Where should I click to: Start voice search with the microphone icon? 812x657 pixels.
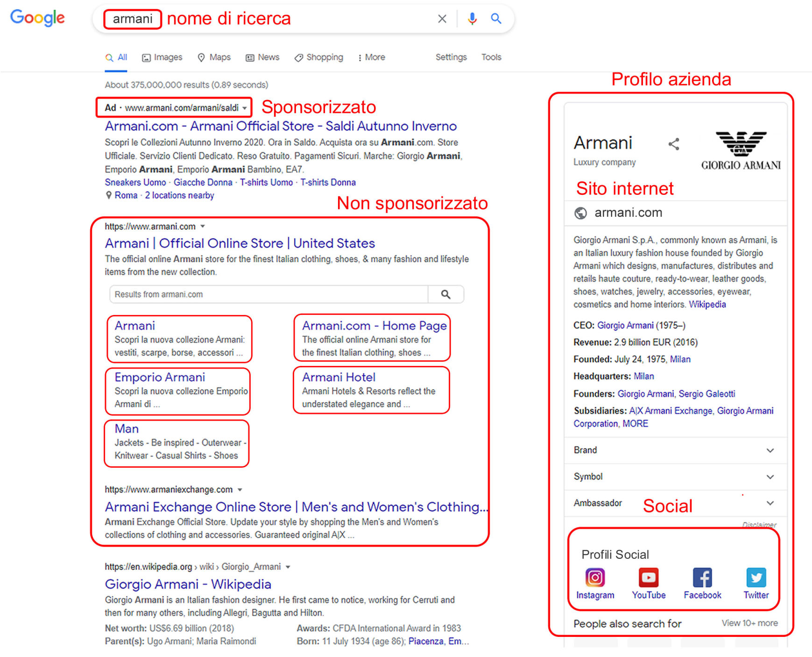click(472, 19)
